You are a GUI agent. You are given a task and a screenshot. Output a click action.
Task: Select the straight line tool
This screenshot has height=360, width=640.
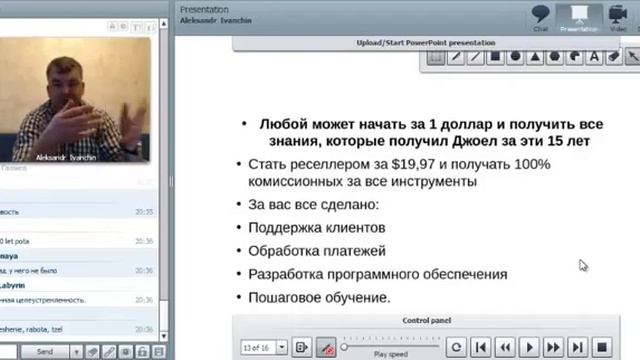pos(475,57)
